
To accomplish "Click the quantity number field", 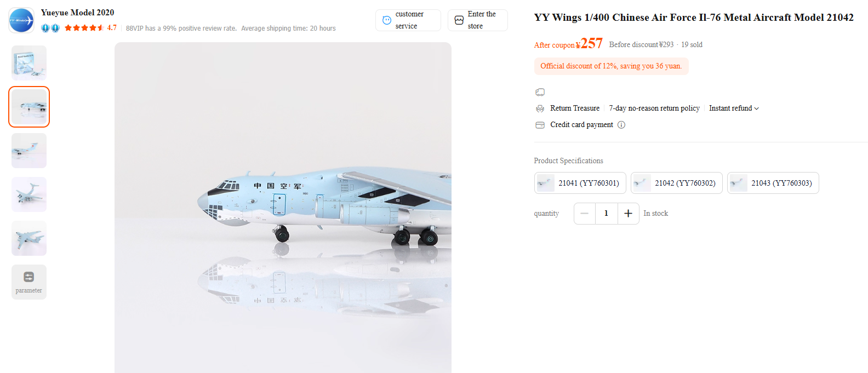I will coord(607,214).
